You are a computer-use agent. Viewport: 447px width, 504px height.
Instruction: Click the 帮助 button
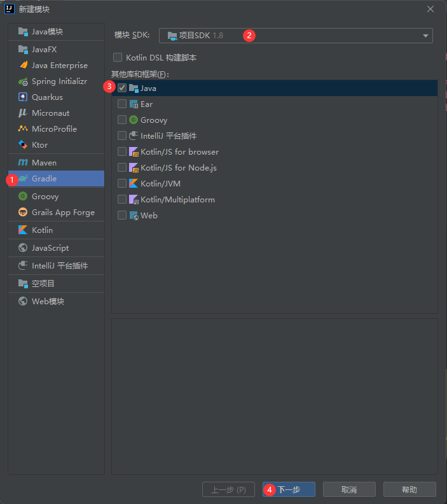pyautogui.click(x=409, y=489)
